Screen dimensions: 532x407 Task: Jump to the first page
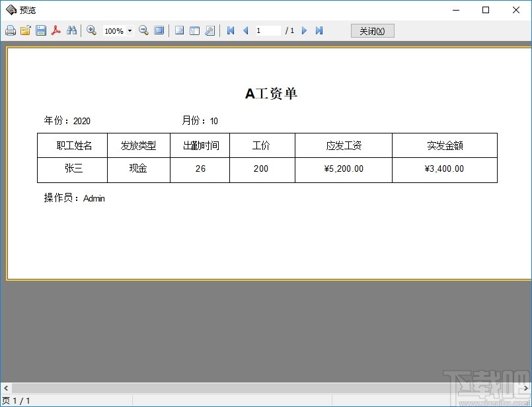pos(230,30)
